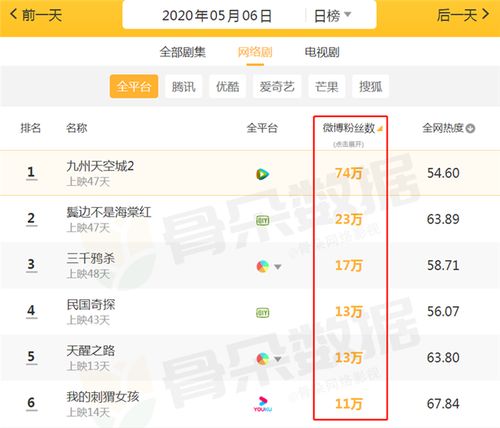Click heat score 58.71
Viewport: 500px width, 428px height.
click(x=443, y=266)
